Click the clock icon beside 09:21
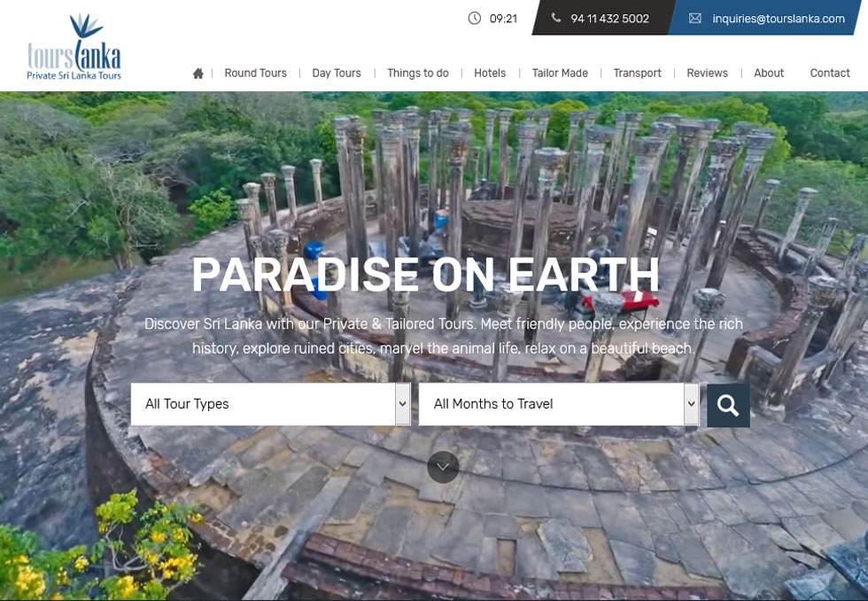Viewport: 868px width, 601px height. [x=475, y=19]
